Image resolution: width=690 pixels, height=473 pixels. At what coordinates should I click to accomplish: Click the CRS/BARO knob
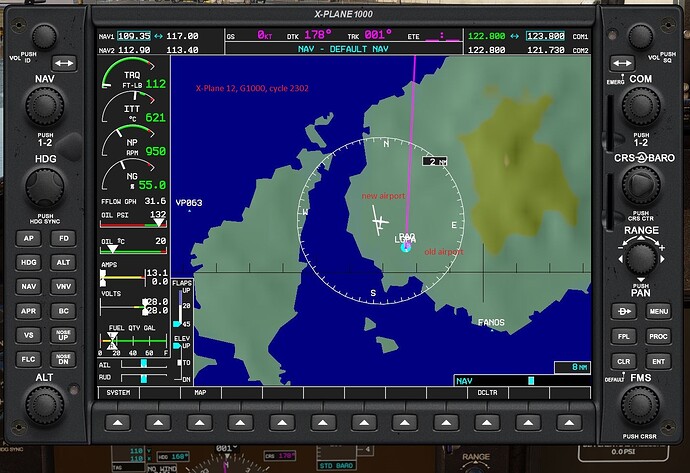click(641, 185)
